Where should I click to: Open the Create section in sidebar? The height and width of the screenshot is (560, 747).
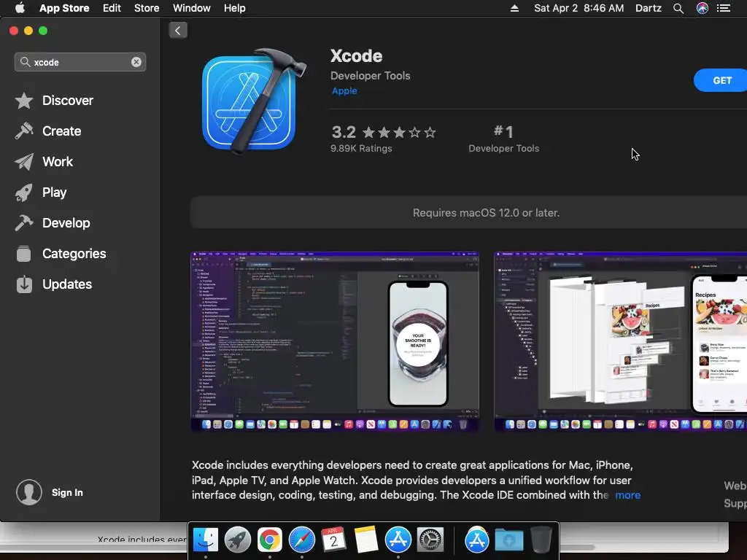point(47,131)
